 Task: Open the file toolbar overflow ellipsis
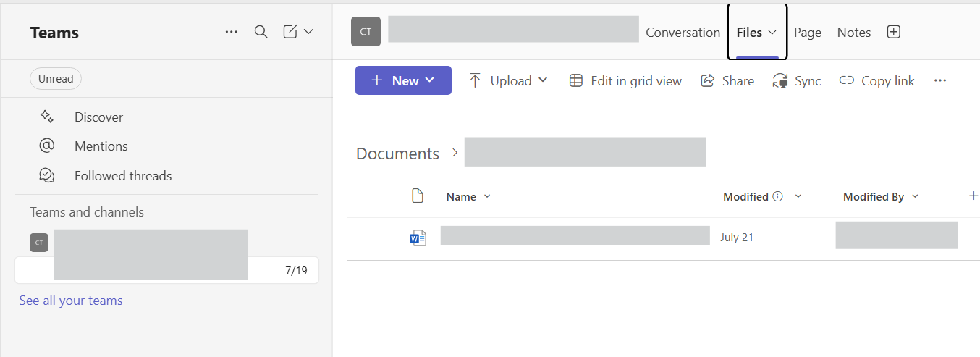940,80
